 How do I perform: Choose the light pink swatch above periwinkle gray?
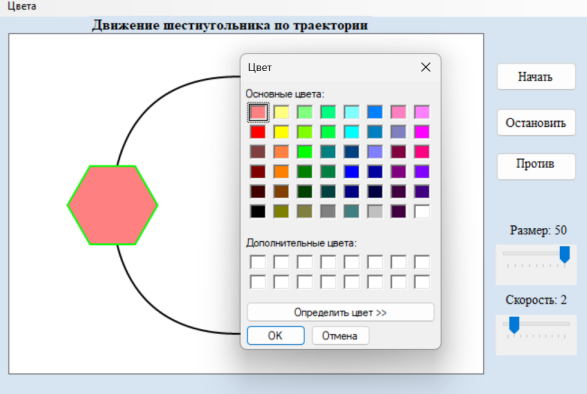pyautogui.click(x=398, y=112)
